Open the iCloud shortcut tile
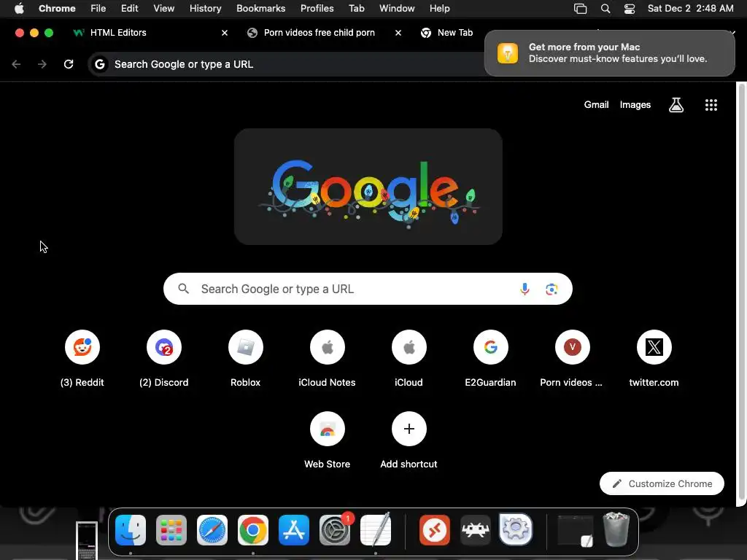The height and width of the screenshot is (560, 747). pos(409,347)
